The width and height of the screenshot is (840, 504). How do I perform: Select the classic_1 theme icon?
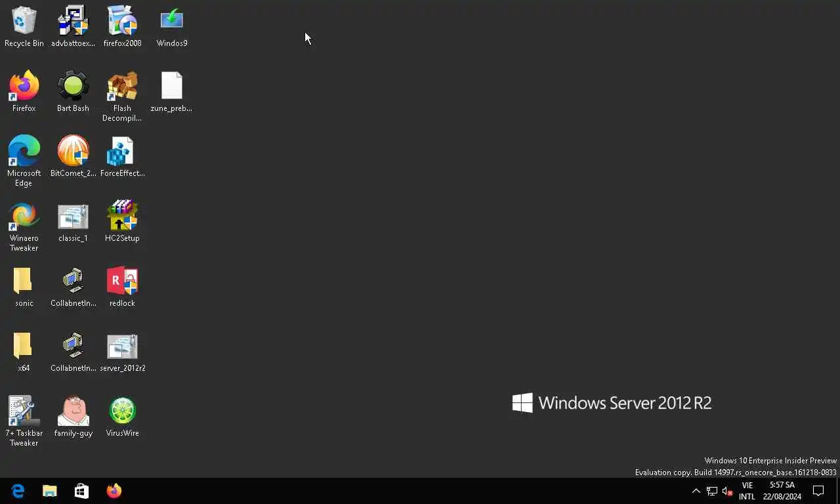pos(73,222)
